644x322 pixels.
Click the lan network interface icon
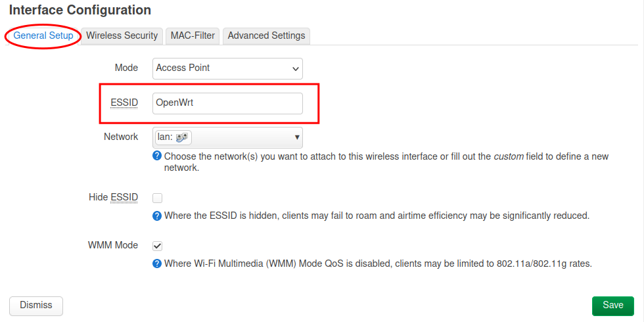click(x=183, y=137)
